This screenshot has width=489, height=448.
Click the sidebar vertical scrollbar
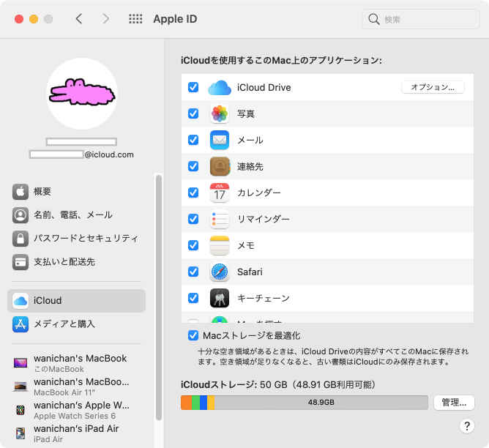(x=159, y=298)
